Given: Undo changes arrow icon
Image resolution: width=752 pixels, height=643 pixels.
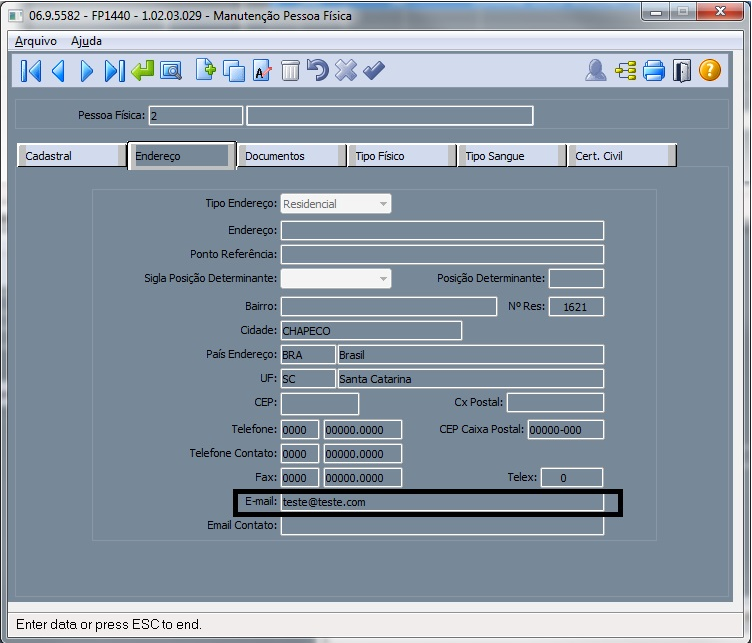Looking at the screenshot, I should tap(317, 70).
